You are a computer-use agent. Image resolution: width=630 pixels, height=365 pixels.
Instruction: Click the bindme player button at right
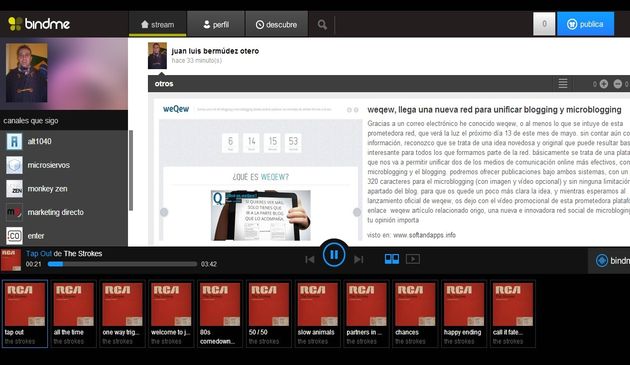tap(610, 260)
